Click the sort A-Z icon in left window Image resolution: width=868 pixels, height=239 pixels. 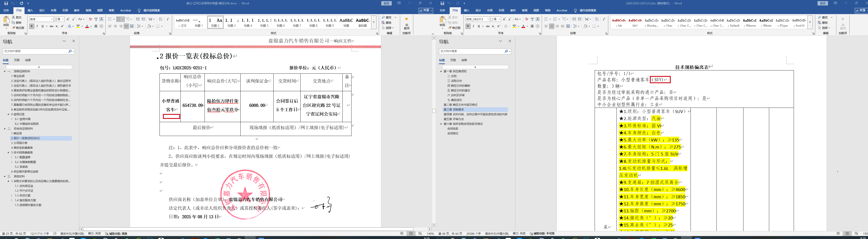[x=161, y=19]
